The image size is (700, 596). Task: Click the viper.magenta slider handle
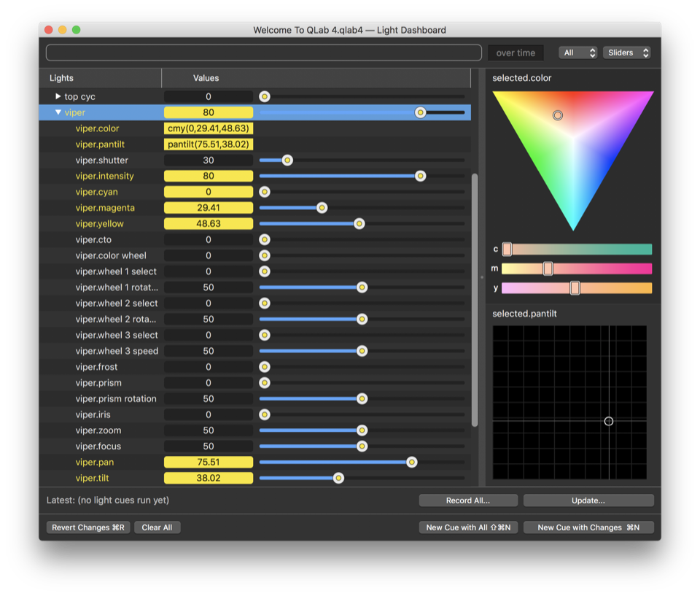pyautogui.click(x=322, y=208)
